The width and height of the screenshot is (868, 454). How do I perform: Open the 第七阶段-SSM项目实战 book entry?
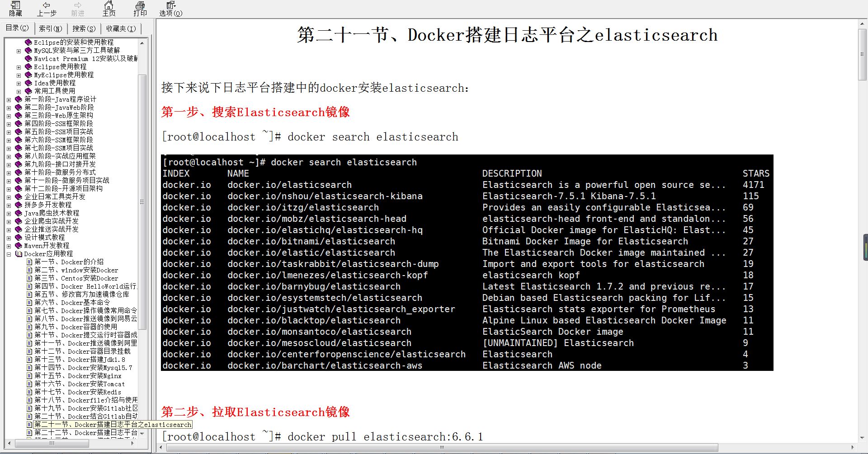point(59,148)
